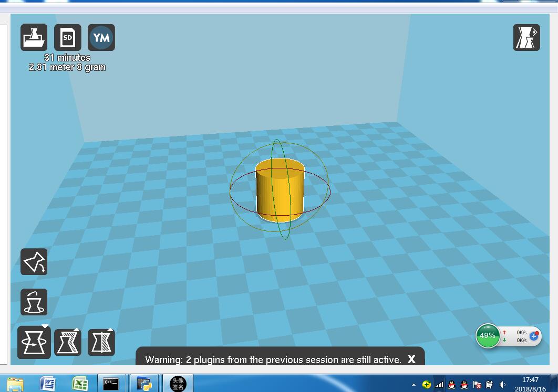Viewport: 558px width, 392px height.
Task: Click the blue plus on speed widget
Action: (x=534, y=336)
